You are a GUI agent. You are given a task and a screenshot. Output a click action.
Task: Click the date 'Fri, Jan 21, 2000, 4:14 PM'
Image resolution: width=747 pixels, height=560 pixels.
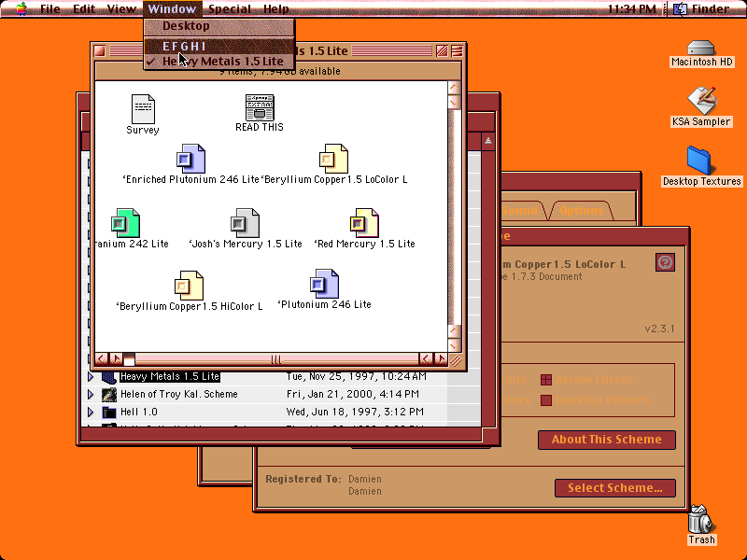tap(353, 394)
